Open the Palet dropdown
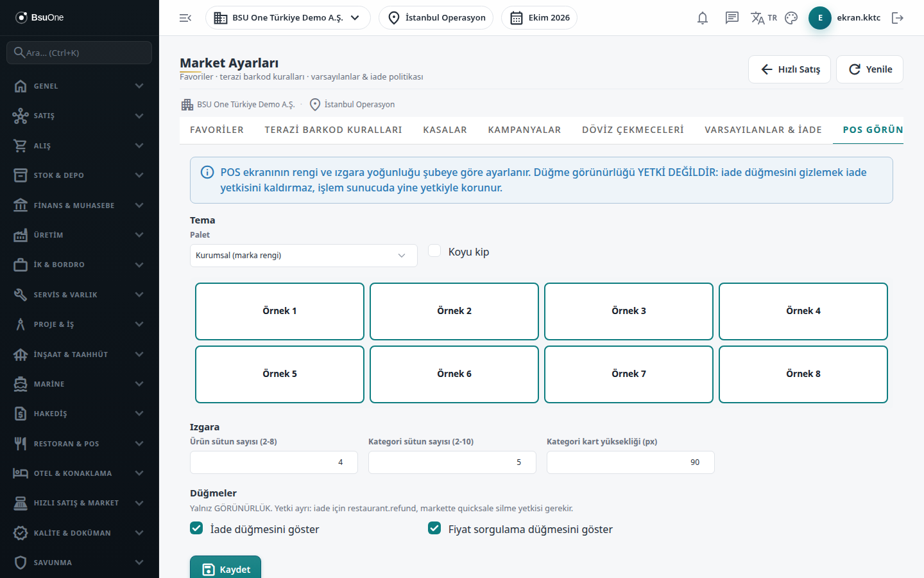The image size is (924, 578). coord(304,256)
